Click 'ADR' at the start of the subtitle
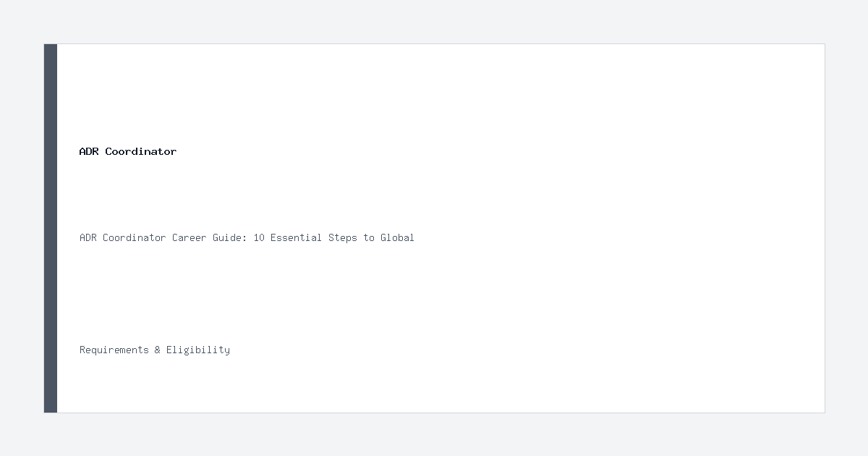Viewport: 868px width, 456px height. [x=88, y=237]
